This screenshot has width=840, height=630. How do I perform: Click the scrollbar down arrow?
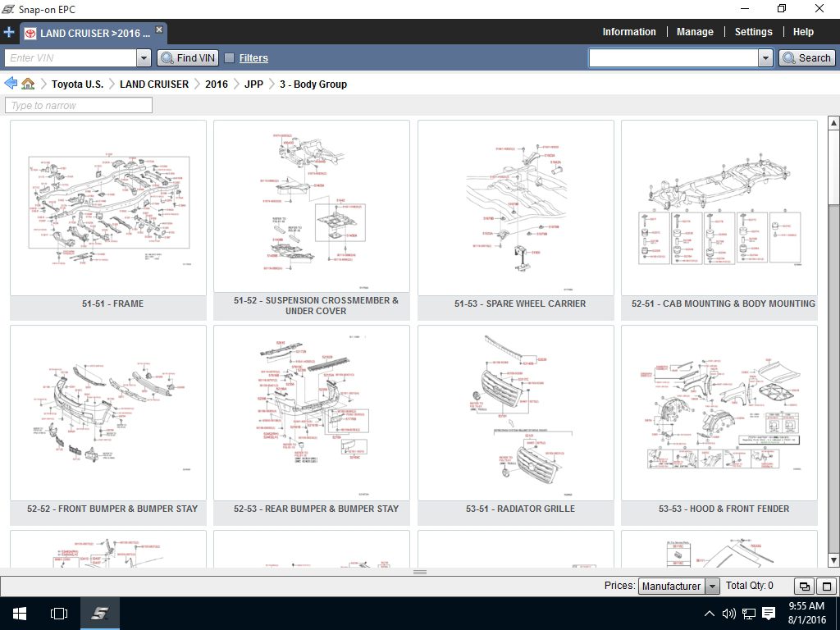[x=833, y=560]
